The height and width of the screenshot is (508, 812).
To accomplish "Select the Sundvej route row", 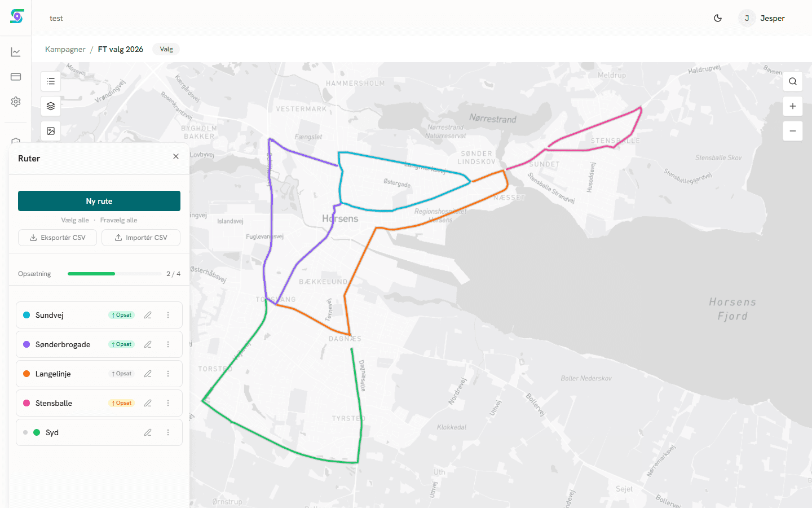I will pos(99,315).
